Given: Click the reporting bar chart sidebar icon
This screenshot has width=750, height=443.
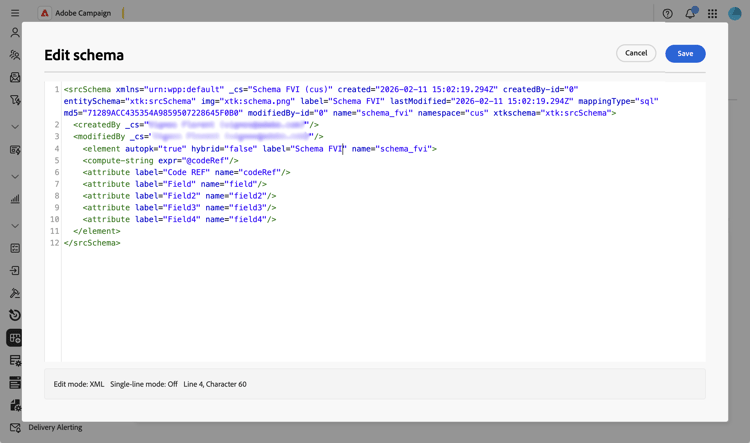Looking at the screenshot, I should [x=15, y=199].
